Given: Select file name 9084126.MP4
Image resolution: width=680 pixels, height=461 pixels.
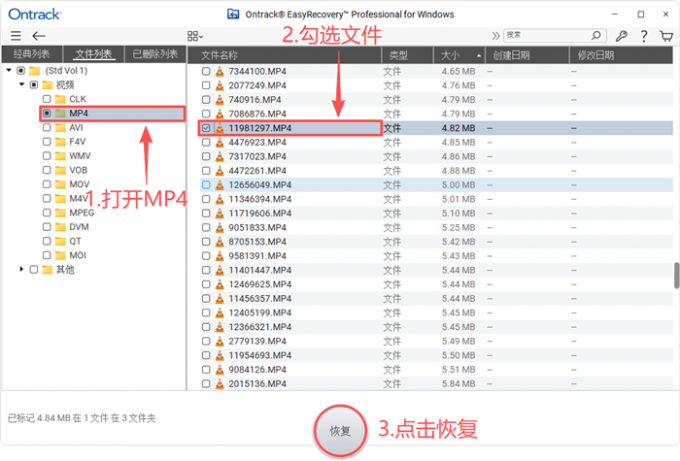Looking at the screenshot, I should pos(257,369).
